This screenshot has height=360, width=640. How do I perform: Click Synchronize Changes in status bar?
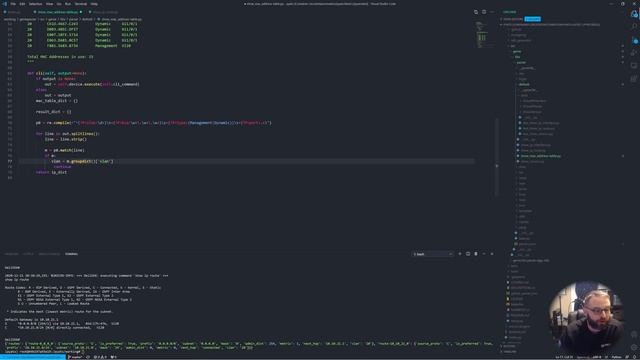tap(89, 357)
